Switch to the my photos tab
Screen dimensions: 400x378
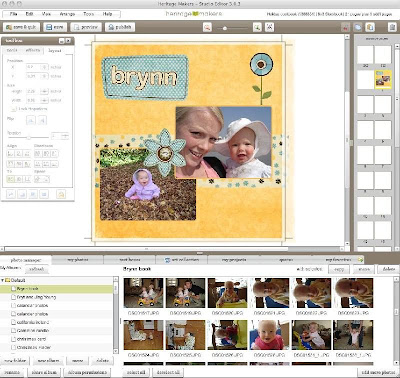tap(78, 260)
